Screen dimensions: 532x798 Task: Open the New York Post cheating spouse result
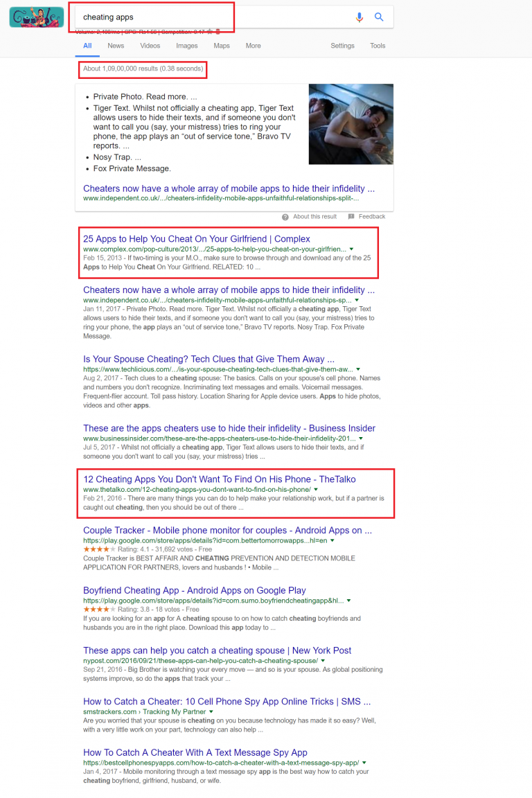pos(218,650)
